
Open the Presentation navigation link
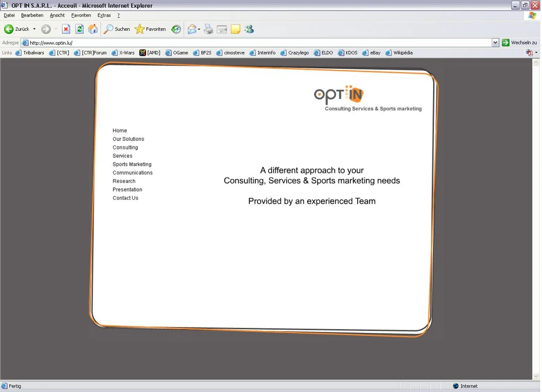(x=127, y=190)
